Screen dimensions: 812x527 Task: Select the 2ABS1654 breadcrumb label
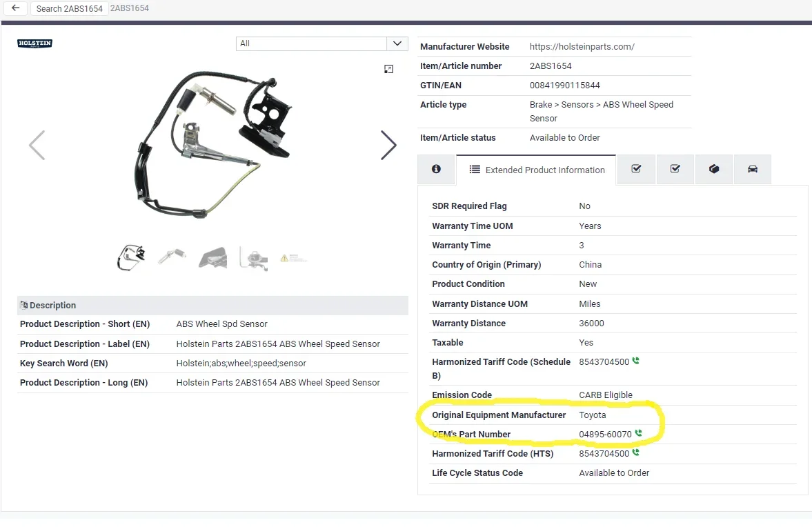[130, 8]
